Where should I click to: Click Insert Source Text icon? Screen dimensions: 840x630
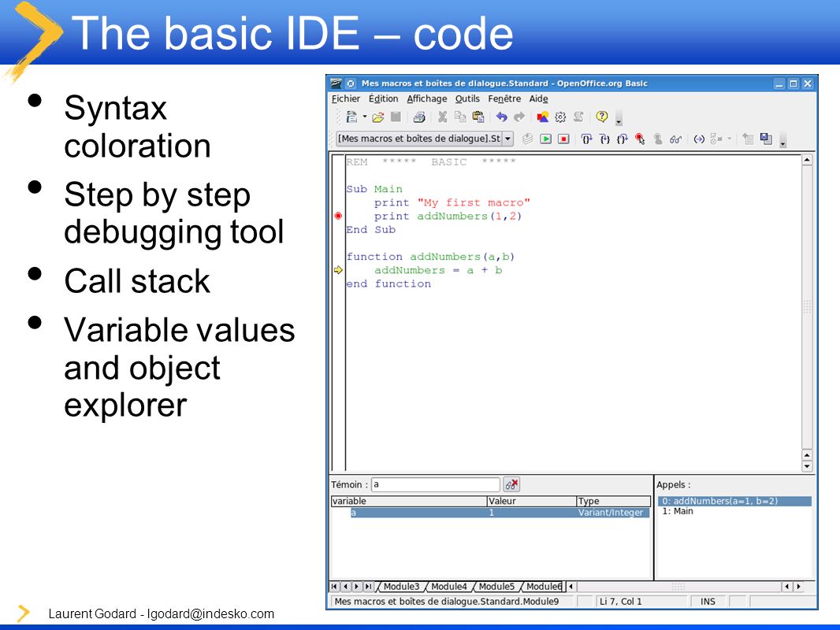click(749, 139)
